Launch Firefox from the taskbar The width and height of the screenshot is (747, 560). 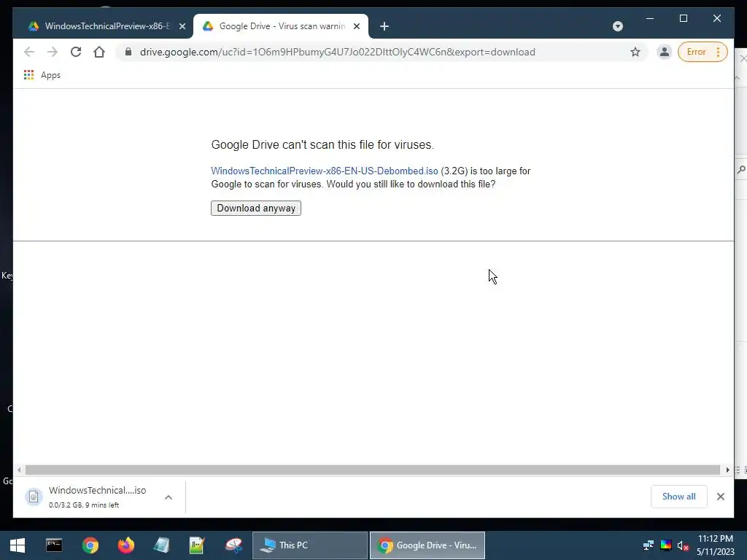pos(125,545)
